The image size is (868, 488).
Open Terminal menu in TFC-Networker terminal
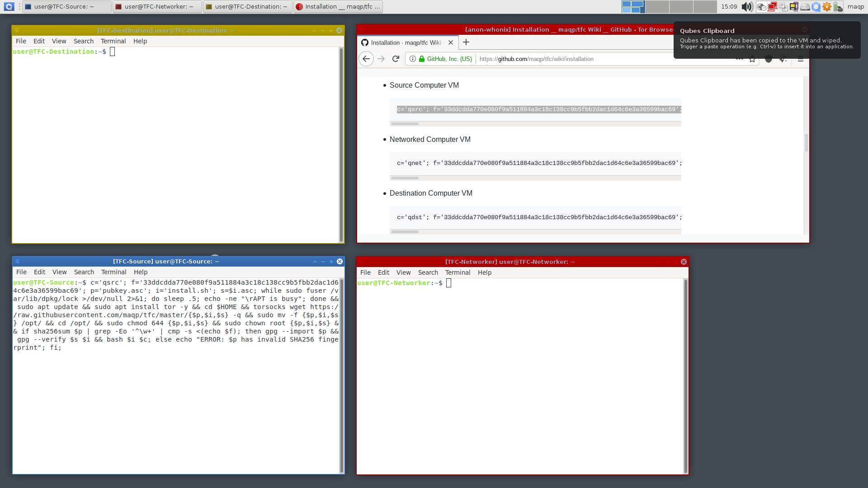(458, 272)
